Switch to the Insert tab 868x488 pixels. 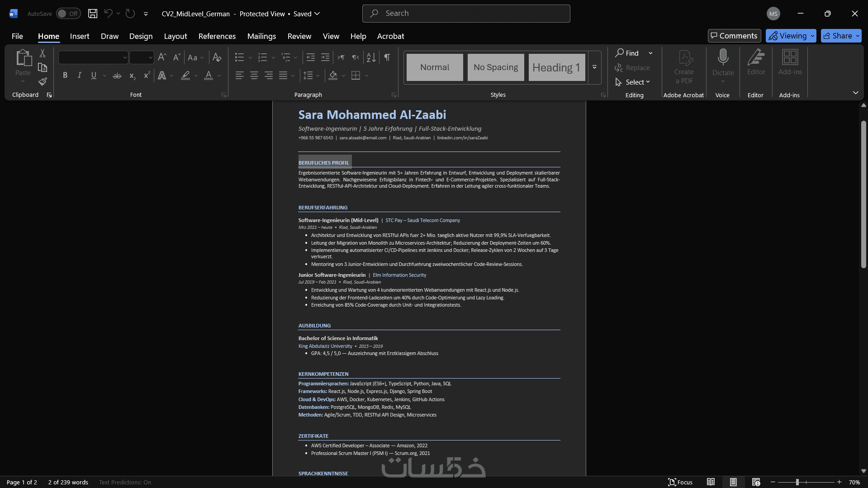[x=80, y=36]
